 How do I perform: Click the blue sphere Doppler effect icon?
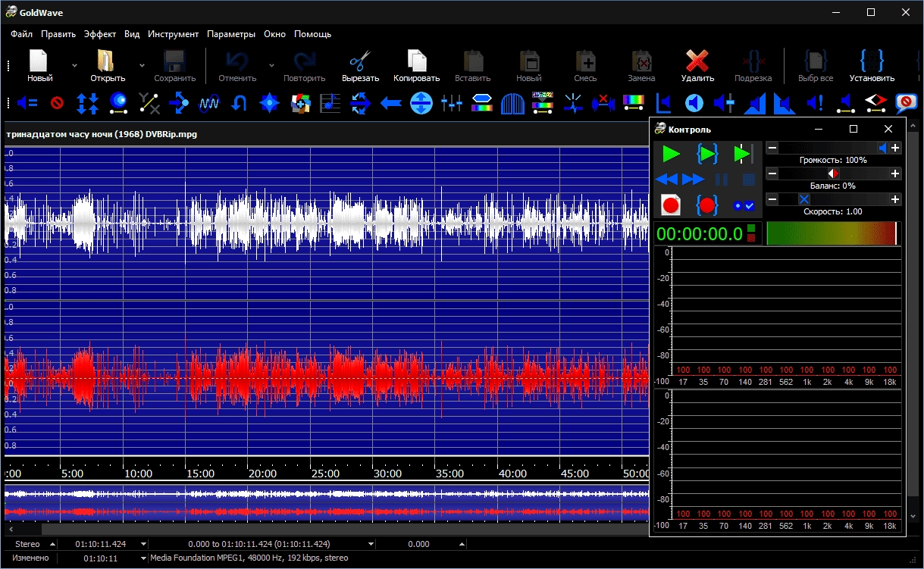click(x=118, y=102)
